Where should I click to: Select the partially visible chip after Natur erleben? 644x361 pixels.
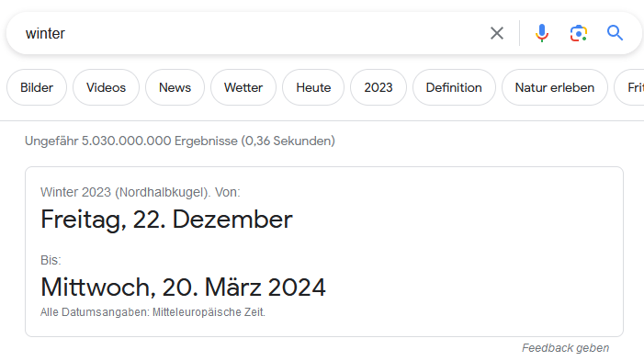point(629,87)
